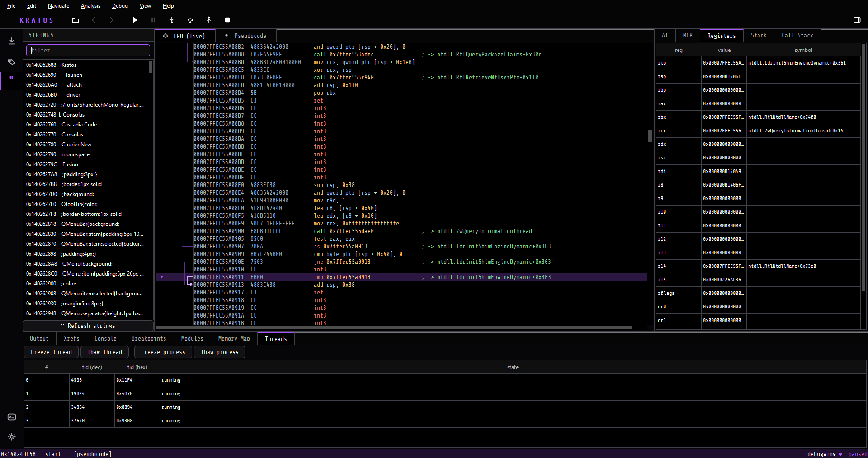Switch to the Pseudocode tab
The height and width of the screenshot is (458, 868).
click(x=246, y=36)
